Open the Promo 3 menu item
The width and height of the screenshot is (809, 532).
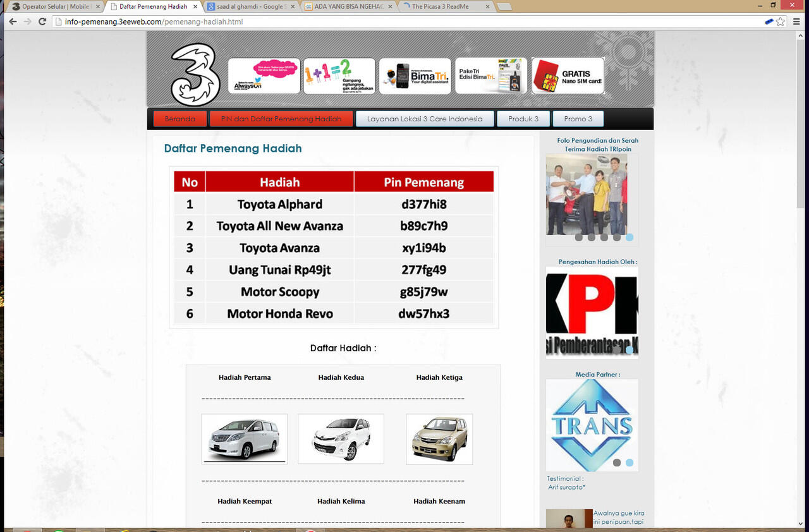pos(578,119)
